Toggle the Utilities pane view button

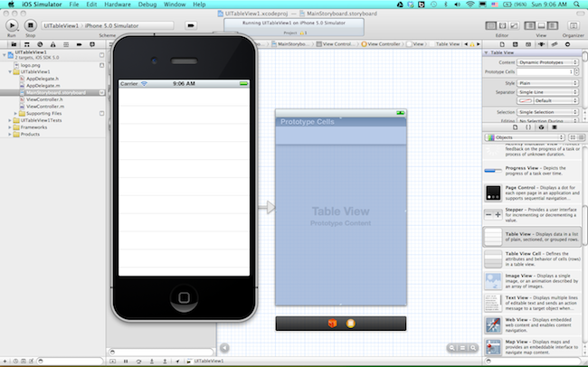point(553,25)
